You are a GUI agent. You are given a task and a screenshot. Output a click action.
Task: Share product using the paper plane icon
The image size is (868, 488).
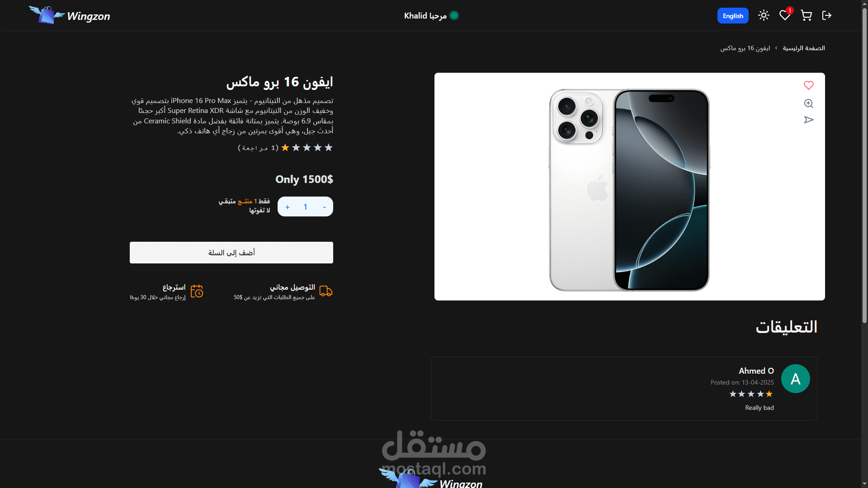coord(809,120)
